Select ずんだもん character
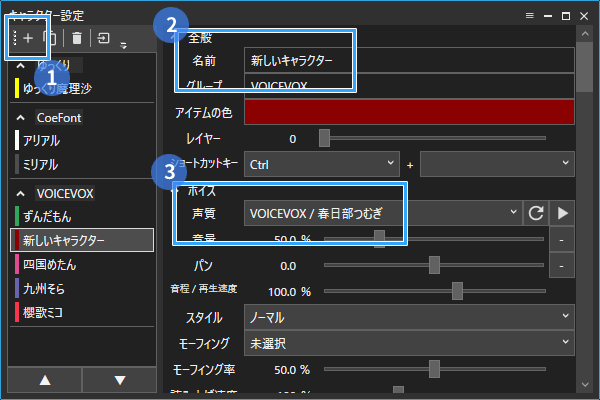 82,217
